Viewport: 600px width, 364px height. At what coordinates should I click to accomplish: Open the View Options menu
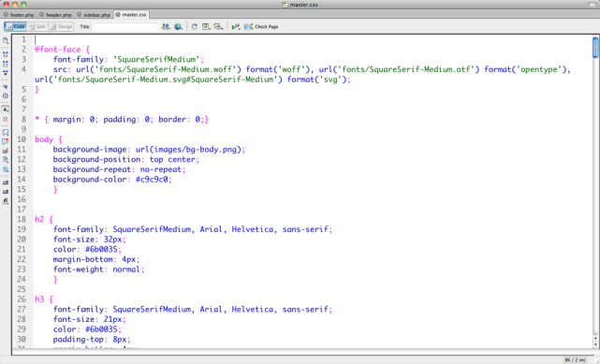click(206, 27)
